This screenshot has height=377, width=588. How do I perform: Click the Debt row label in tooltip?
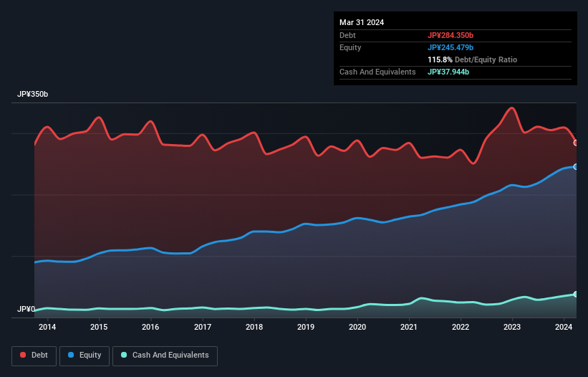point(347,35)
